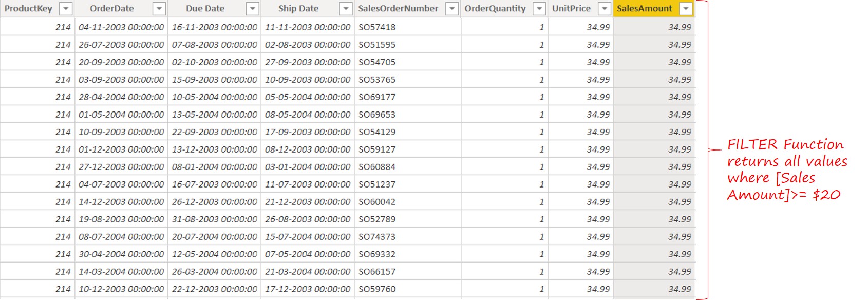868x300 pixels.
Task: Click sales order cell SO66157
Action: [407, 272]
